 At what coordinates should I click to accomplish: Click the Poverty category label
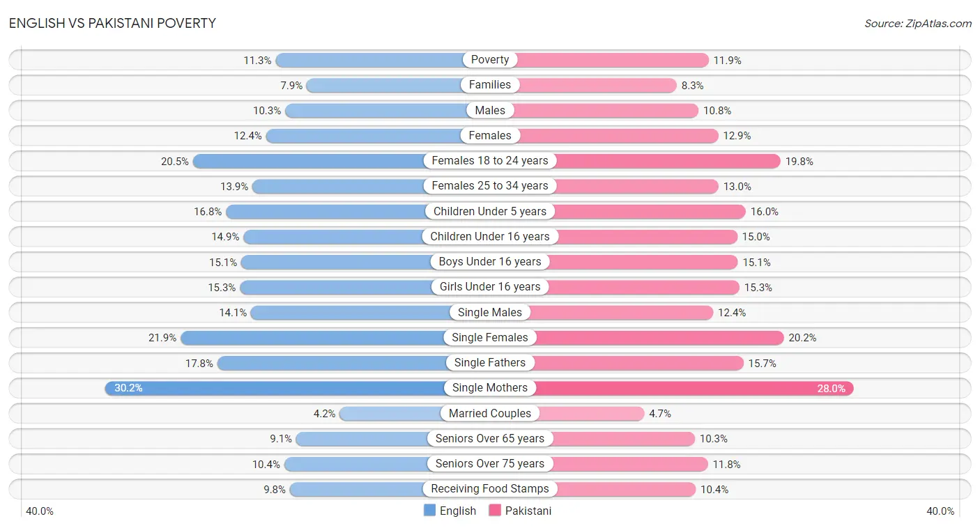[490, 60]
